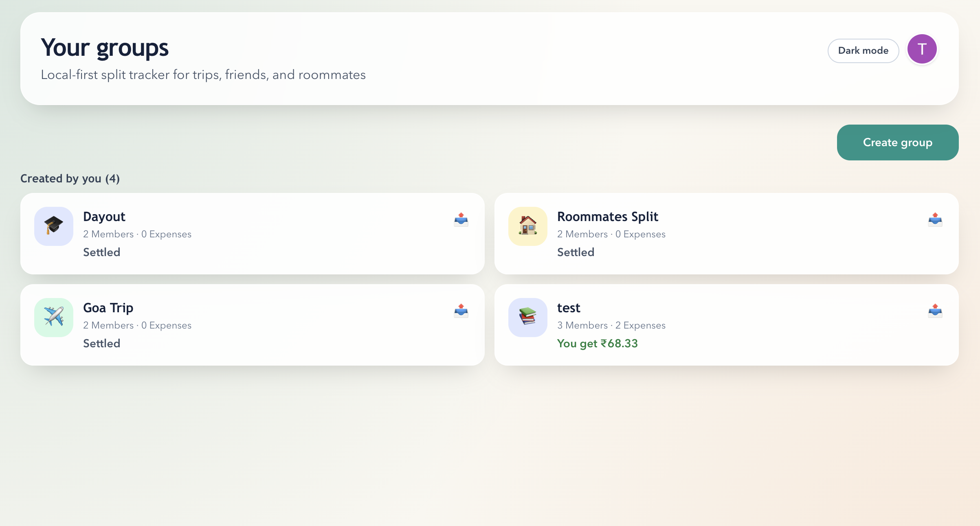Click the house icon on Roommates Split
The image size is (980, 526).
(x=527, y=226)
